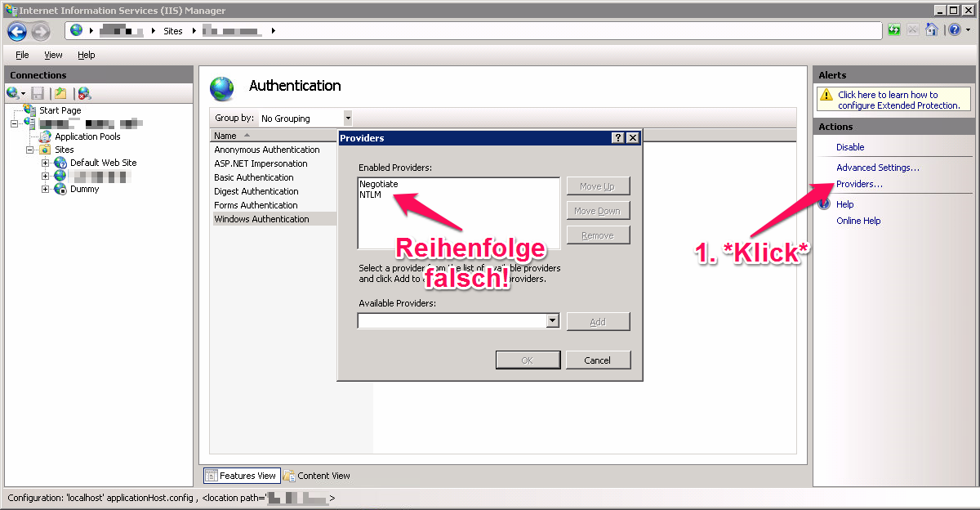Open Help with the blue question mark toolbar icon
The height and width of the screenshot is (510, 980).
[953, 30]
